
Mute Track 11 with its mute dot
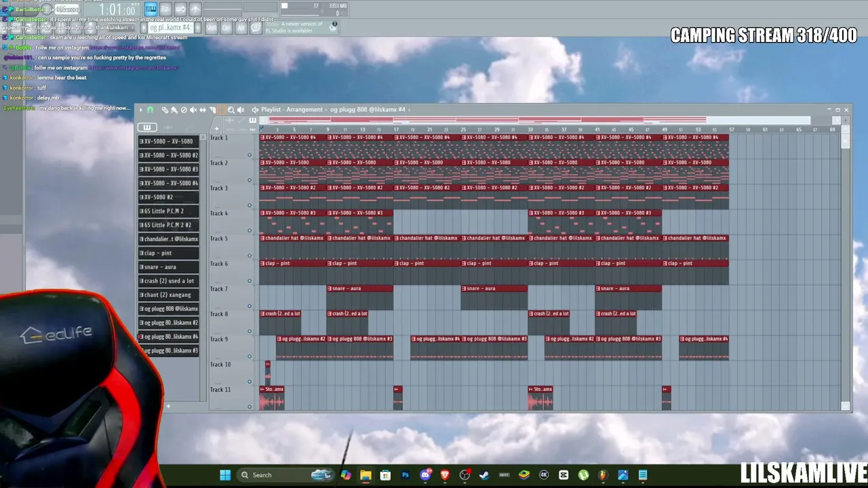(x=250, y=407)
